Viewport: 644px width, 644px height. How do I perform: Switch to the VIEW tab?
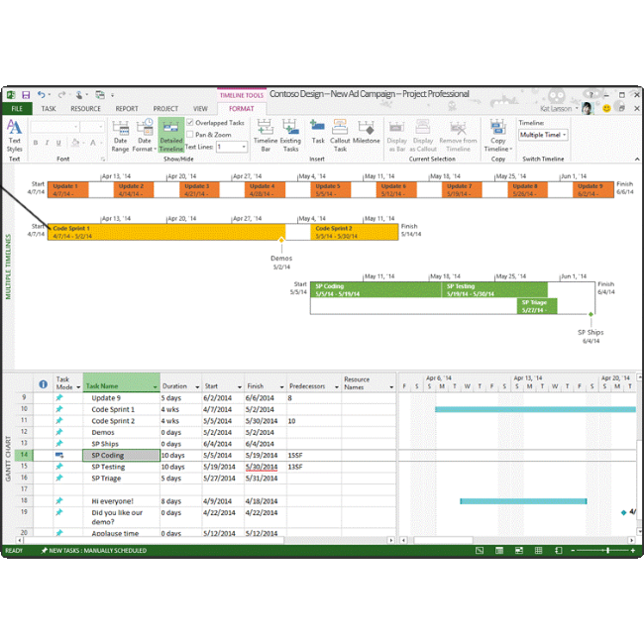click(200, 108)
